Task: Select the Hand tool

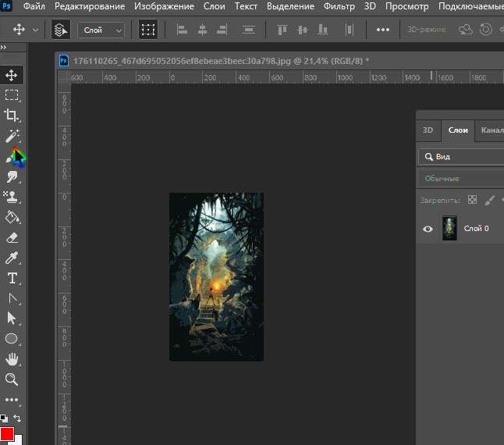Action: coord(12,359)
